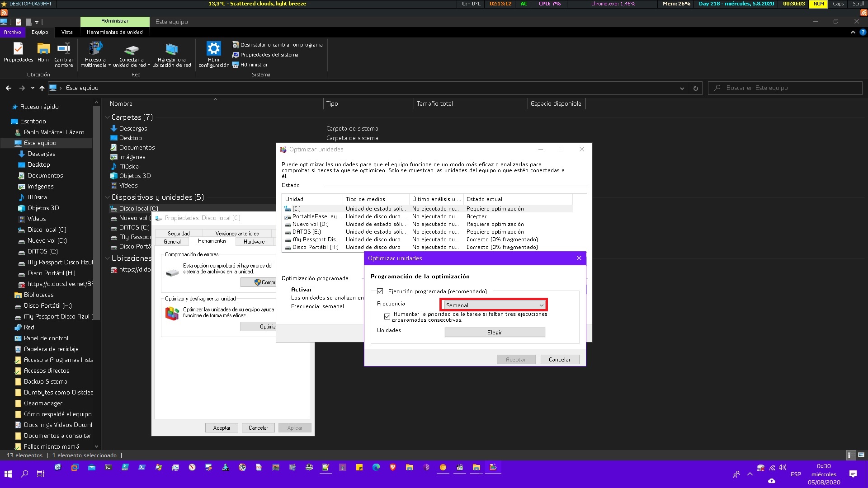Image resolution: width=868 pixels, height=488 pixels.
Task: Open the address bar history dropdown
Action: pyautogui.click(x=682, y=88)
